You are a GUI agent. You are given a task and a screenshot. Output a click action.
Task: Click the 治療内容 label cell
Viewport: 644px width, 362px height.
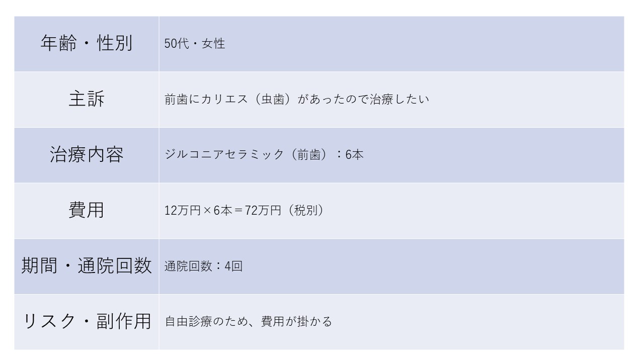tap(87, 154)
